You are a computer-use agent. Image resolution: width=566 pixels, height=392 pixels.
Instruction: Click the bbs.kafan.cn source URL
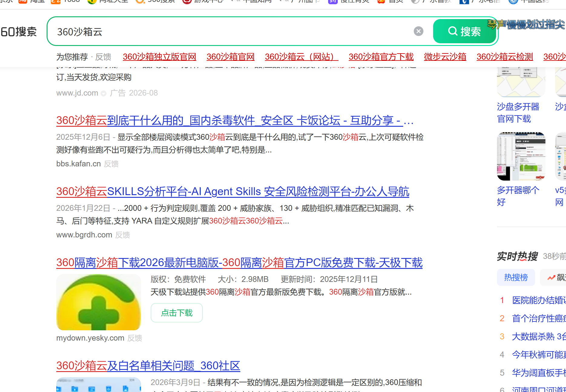78,164
